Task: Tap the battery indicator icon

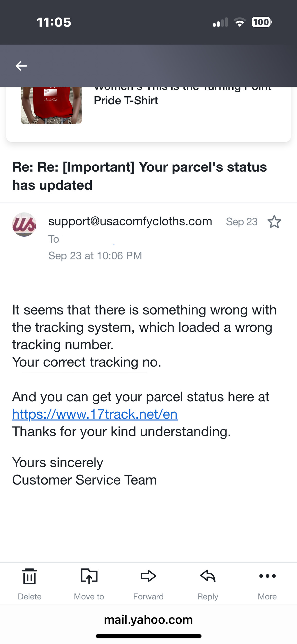Action: 261,22
